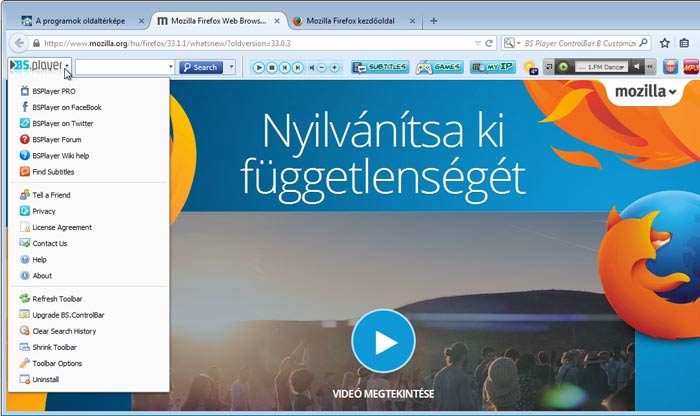
Task: Show bookmarks list icon
Action: coord(684,43)
